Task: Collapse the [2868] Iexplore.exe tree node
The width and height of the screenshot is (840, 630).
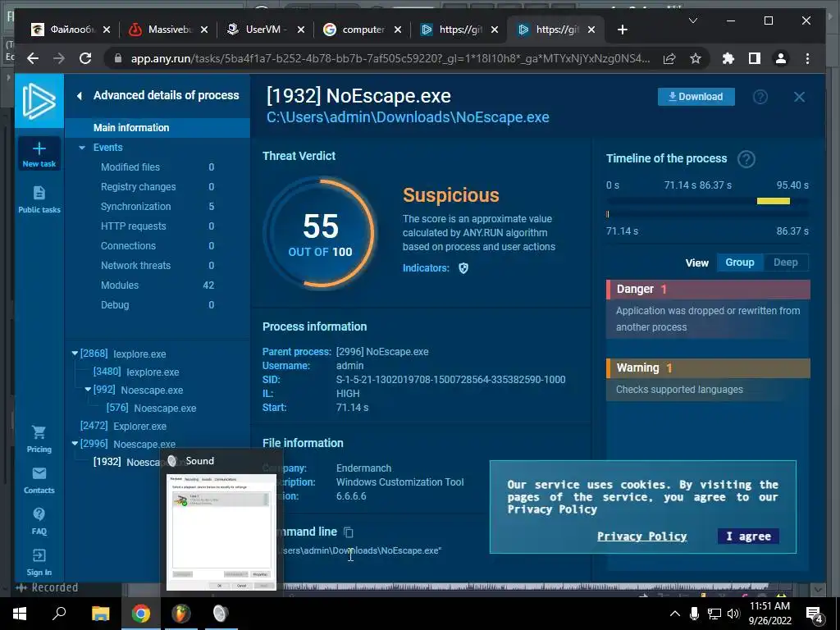Action: coord(75,354)
